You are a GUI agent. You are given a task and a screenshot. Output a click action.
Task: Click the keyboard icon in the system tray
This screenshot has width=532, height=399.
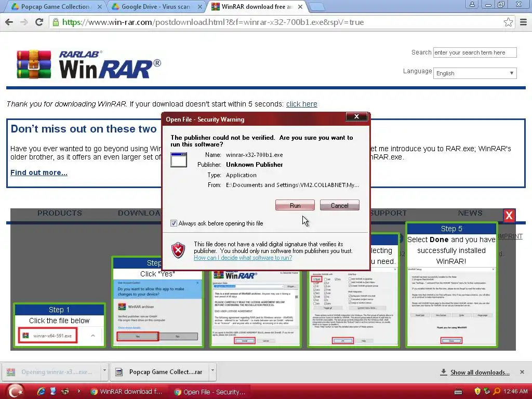tap(458, 392)
